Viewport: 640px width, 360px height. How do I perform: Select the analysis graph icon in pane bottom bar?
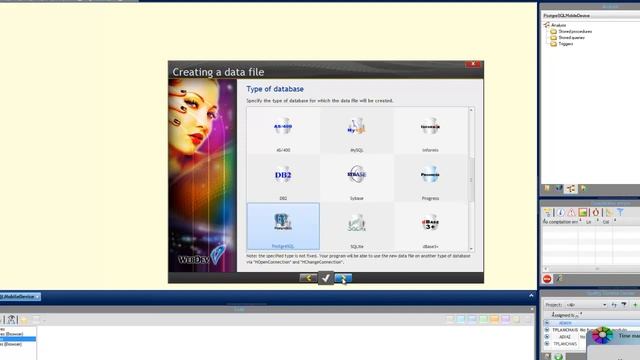(571, 189)
